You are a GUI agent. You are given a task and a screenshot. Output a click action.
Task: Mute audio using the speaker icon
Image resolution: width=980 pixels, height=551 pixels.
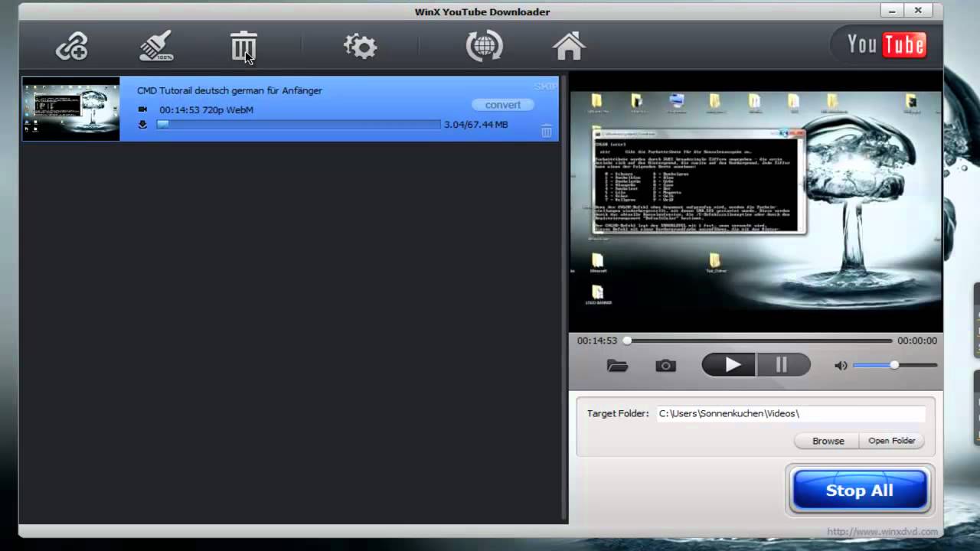[841, 366]
